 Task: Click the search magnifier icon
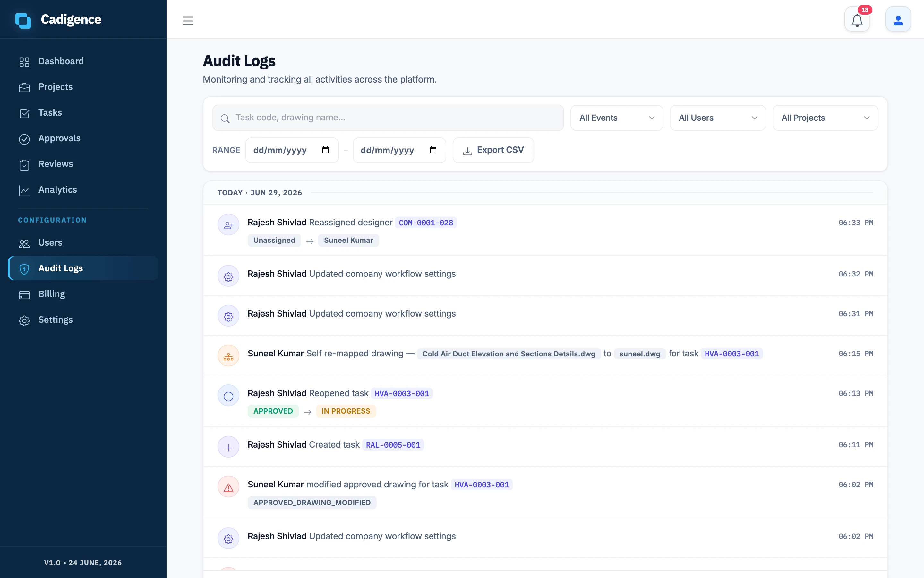coord(225,118)
